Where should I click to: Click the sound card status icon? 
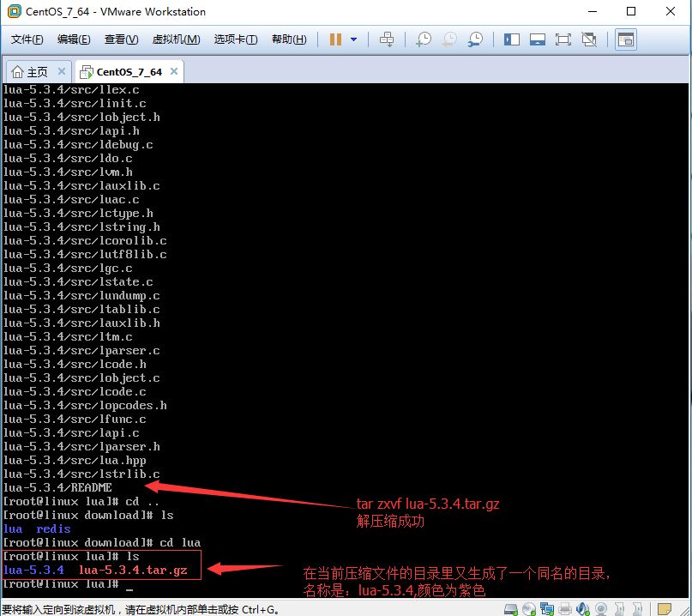point(583,609)
